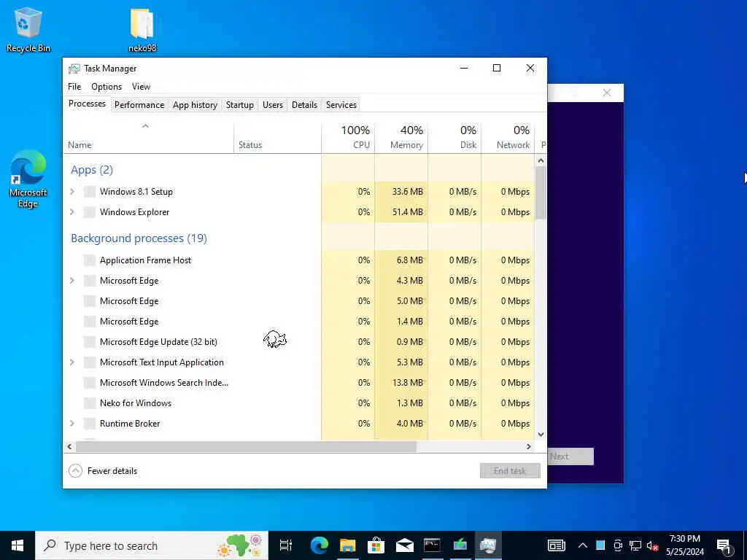Viewport: 747px width, 560px height.
Task: Expand the first Microsoft Edge process group
Action: click(72, 281)
